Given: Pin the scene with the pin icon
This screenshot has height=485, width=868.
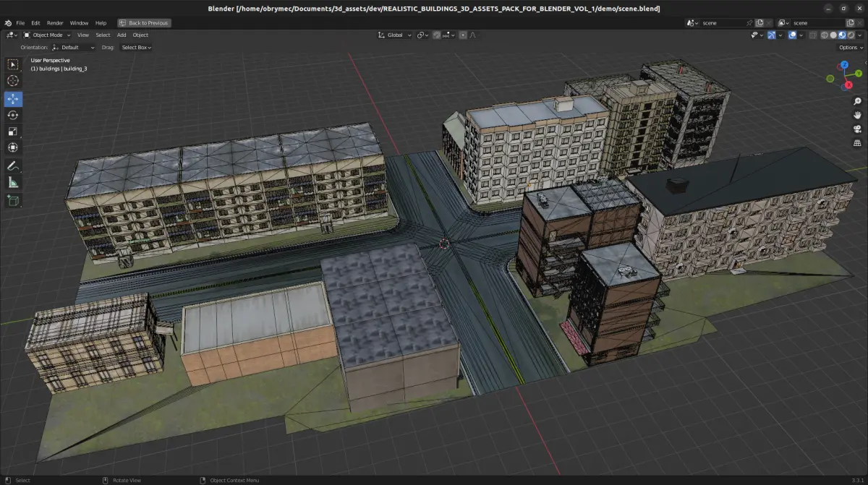Looking at the screenshot, I should coord(749,23).
